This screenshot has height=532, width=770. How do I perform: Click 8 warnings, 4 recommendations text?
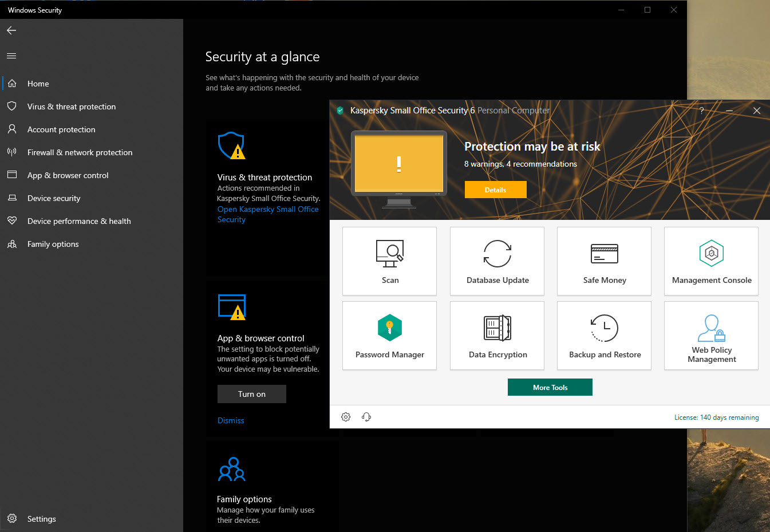point(520,164)
